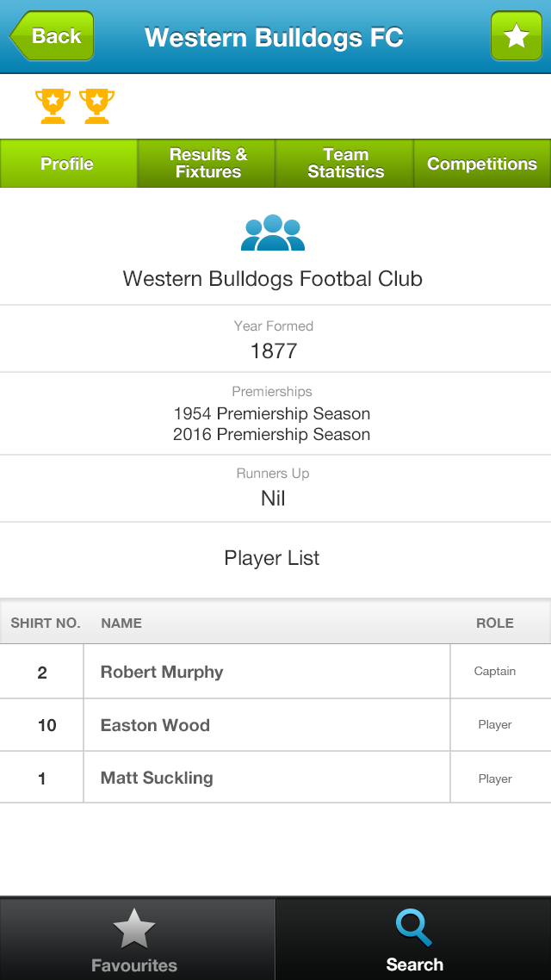Screen dimensions: 551x980
Task: Select the Easton Wood player row
Action: (x=275, y=725)
